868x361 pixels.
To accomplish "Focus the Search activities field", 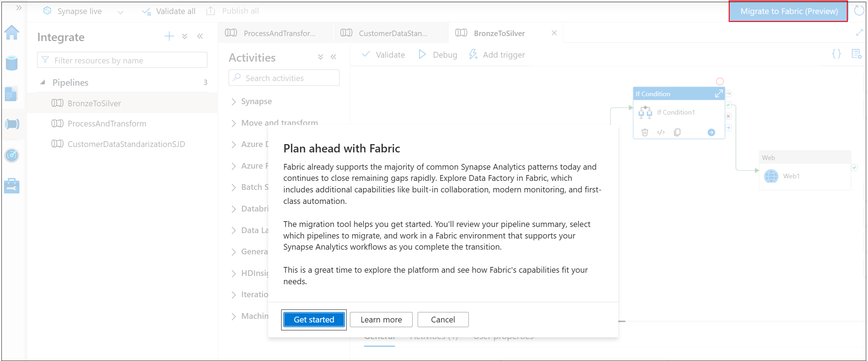I will click(284, 78).
